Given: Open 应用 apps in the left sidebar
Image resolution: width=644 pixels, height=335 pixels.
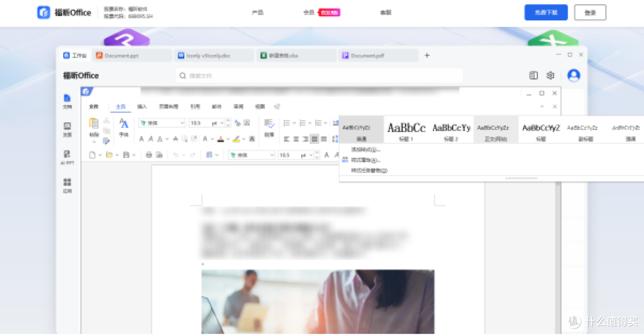Looking at the screenshot, I should click(67, 185).
